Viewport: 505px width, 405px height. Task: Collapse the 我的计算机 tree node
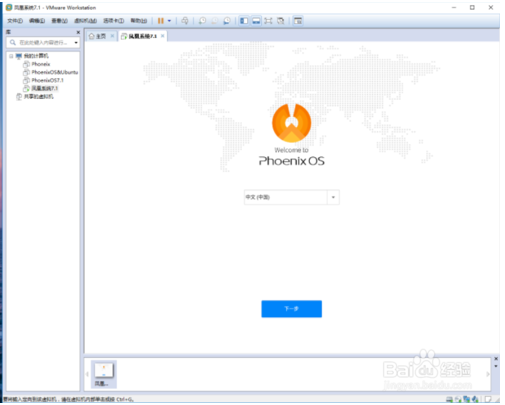[11, 56]
